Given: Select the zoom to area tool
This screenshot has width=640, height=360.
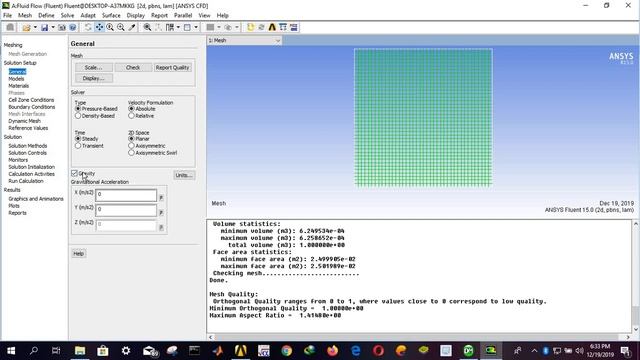Looking at the screenshot, I should point(121,27).
